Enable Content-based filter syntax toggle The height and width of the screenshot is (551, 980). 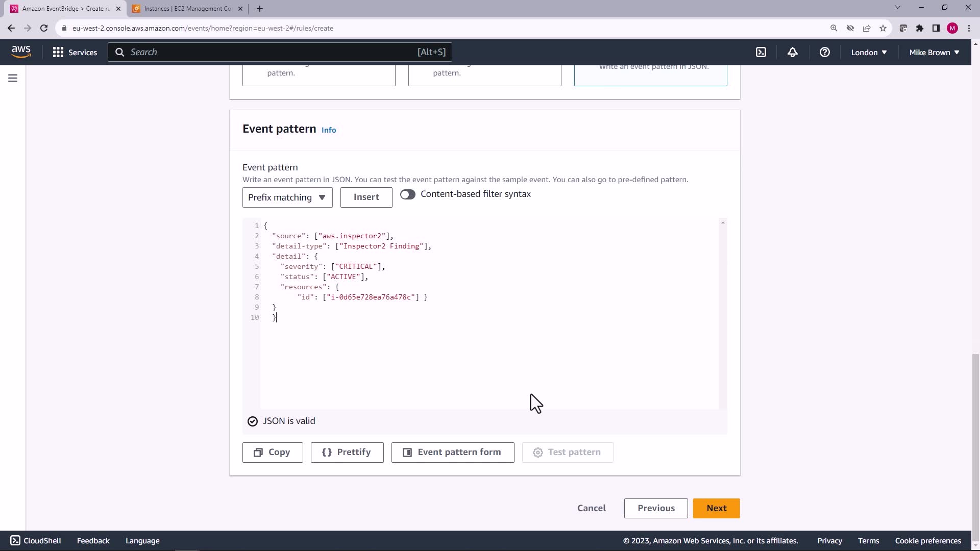coord(407,194)
